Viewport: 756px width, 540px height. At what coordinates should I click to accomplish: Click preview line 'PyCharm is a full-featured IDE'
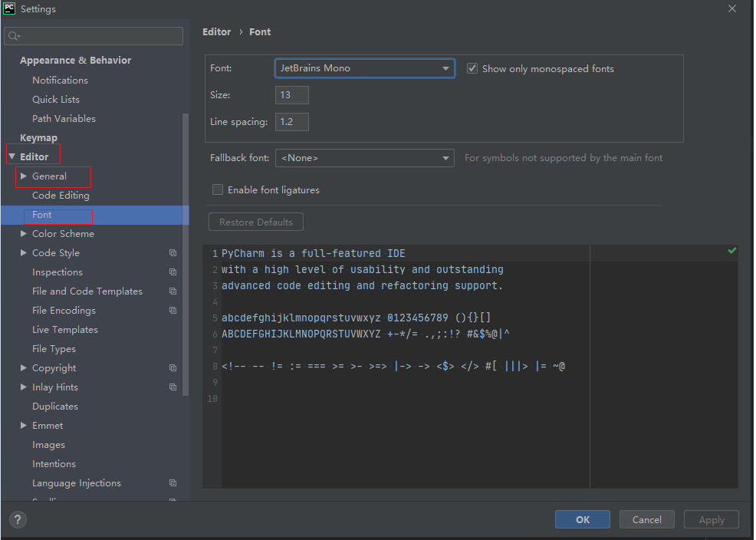click(314, 253)
